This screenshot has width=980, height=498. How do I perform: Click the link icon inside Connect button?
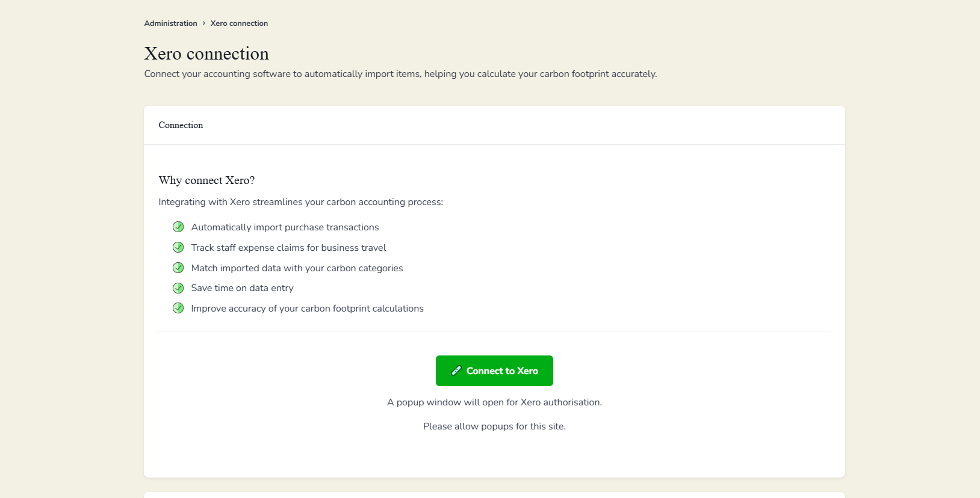pos(456,371)
